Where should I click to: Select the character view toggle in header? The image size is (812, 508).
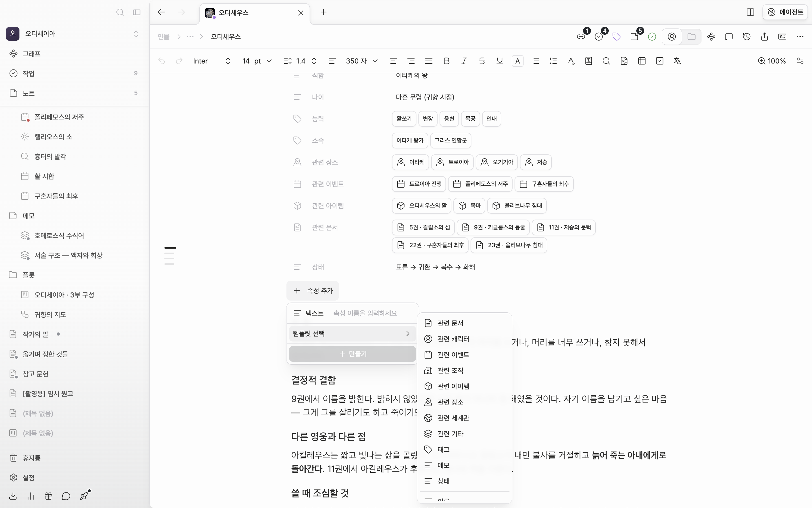pos(672,37)
